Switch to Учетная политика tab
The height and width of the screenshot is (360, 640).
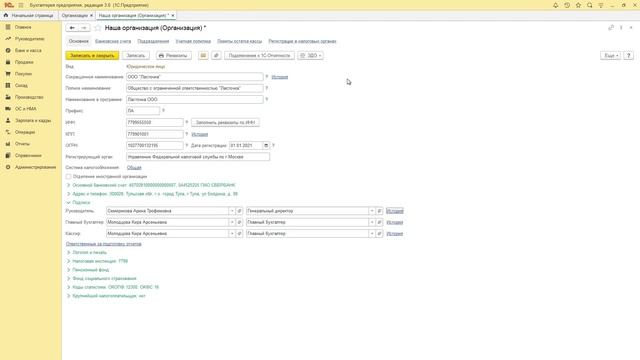(x=193, y=41)
